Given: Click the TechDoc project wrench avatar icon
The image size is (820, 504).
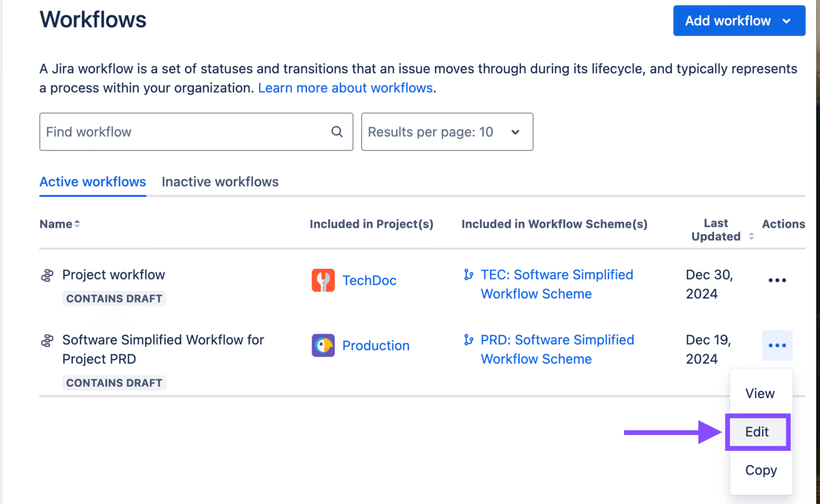Looking at the screenshot, I should click(323, 280).
